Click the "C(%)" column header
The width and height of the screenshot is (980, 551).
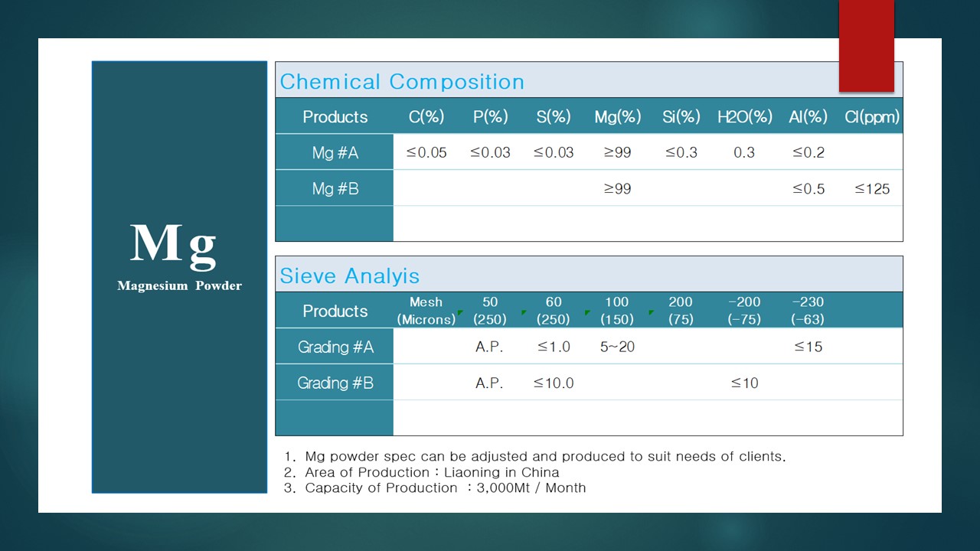click(426, 117)
